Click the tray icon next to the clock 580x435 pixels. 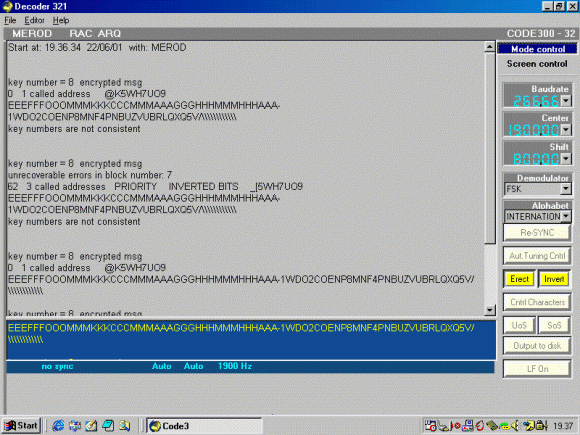click(542, 426)
